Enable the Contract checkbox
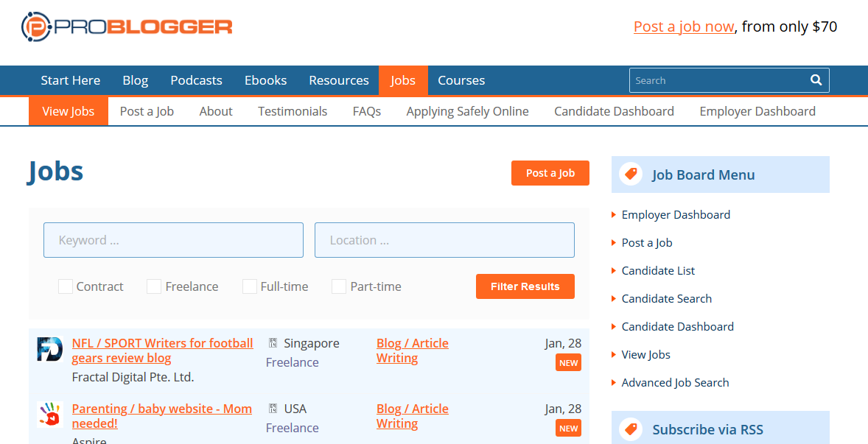The image size is (868, 444). tap(66, 286)
